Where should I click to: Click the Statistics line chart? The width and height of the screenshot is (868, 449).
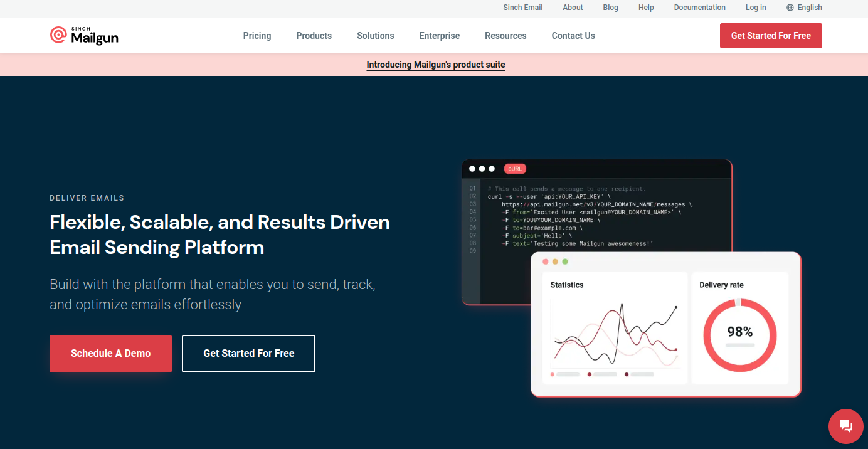point(615,335)
